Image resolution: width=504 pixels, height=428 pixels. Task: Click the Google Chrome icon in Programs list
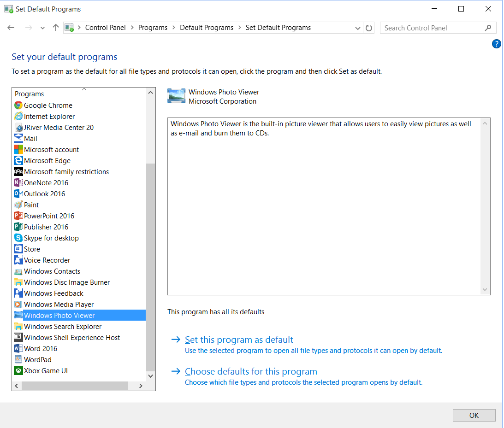[x=18, y=106]
